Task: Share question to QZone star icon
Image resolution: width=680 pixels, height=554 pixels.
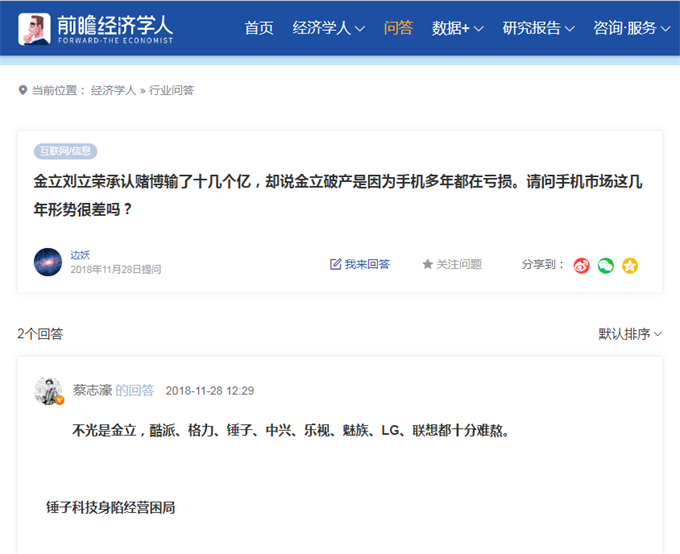Action: point(630,266)
